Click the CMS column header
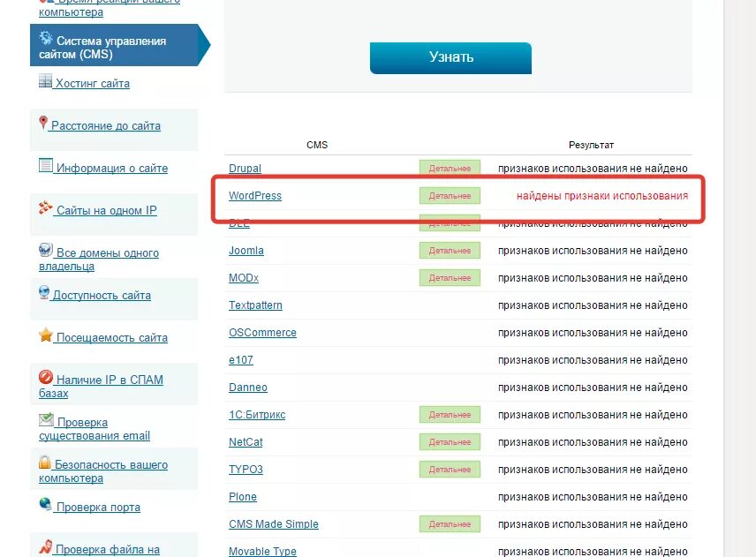The width and height of the screenshot is (756, 557). [317, 145]
